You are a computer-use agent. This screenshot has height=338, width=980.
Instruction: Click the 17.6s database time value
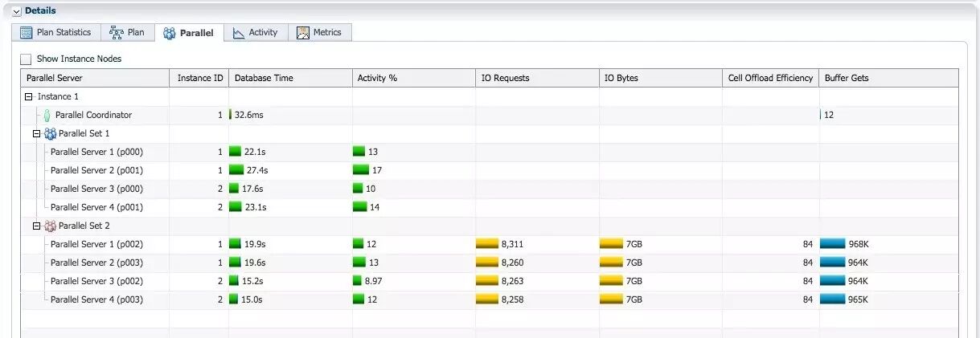coord(252,189)
